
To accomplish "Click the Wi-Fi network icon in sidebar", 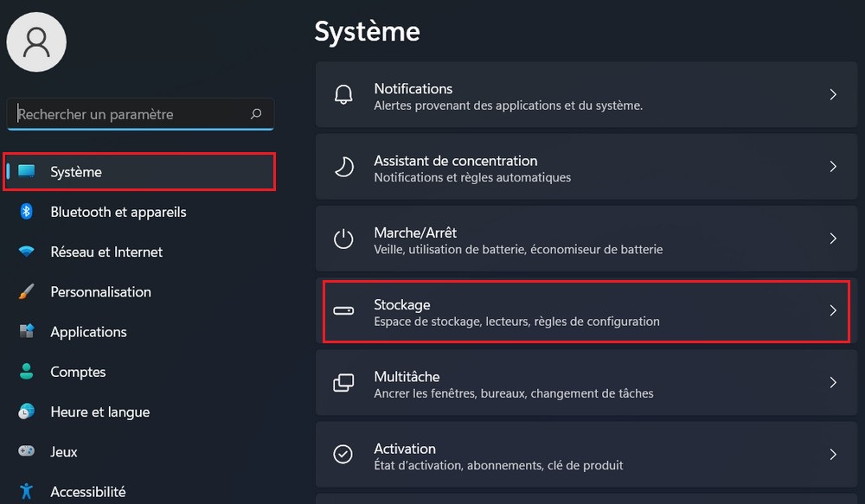I will [x=27, y=252].
